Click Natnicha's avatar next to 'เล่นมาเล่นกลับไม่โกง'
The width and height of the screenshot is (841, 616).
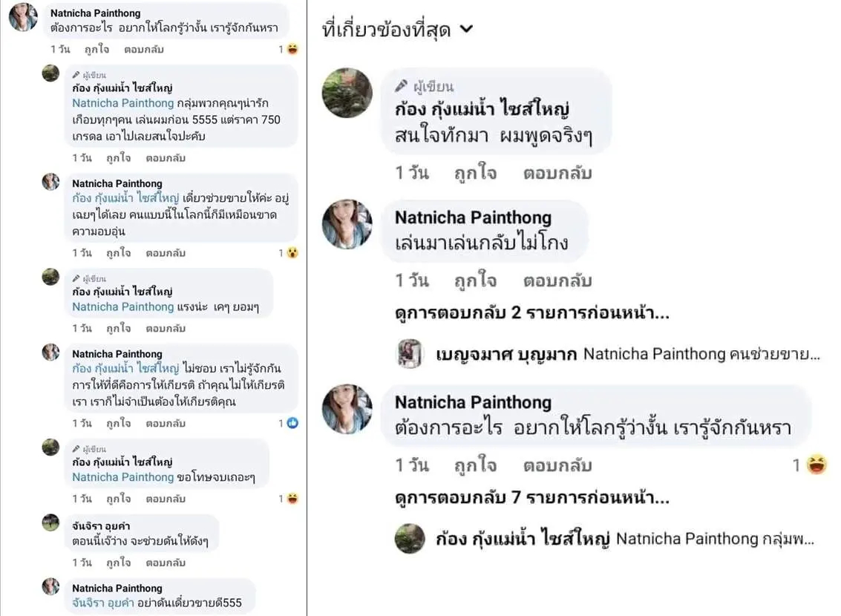(347, 224)
